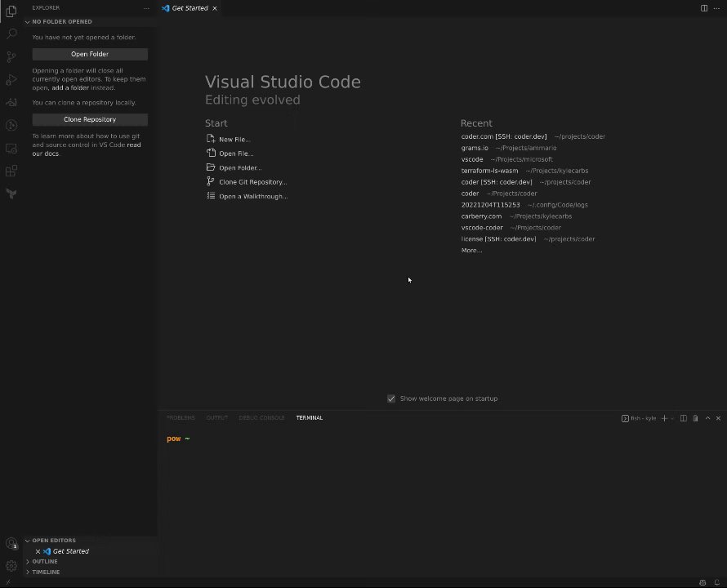Viewport: 727px width, 588px height.
Task: Click the Open Folder icon under Start
Action: 211,167
